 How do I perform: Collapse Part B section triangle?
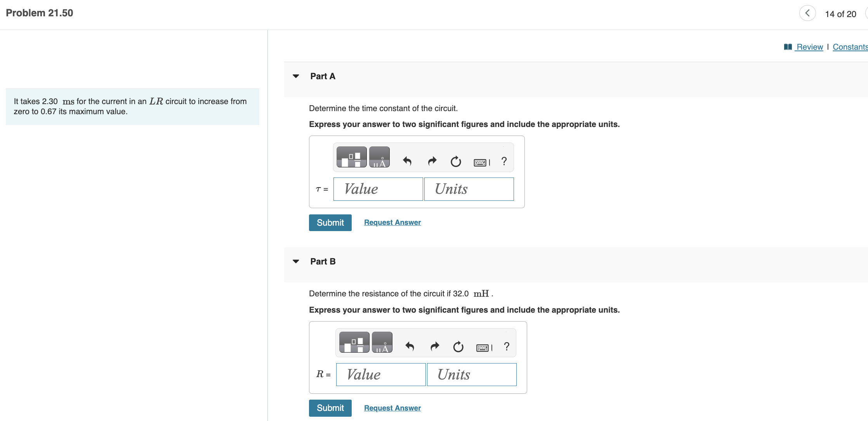pyautogui.click(x=296, y=261)
